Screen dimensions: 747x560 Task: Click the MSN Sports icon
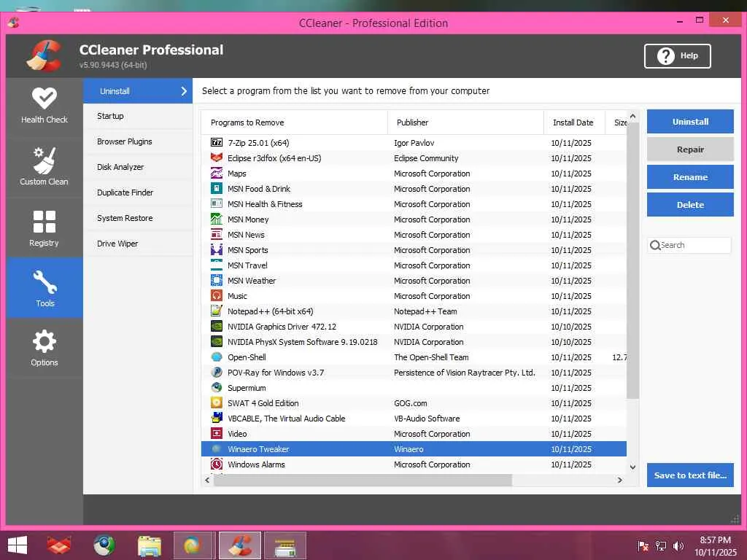coord(216,249)
